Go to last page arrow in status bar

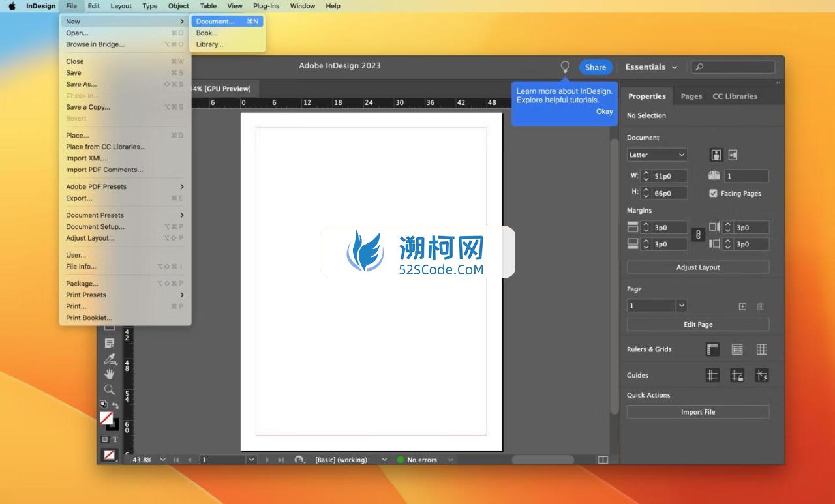(281, 460)
